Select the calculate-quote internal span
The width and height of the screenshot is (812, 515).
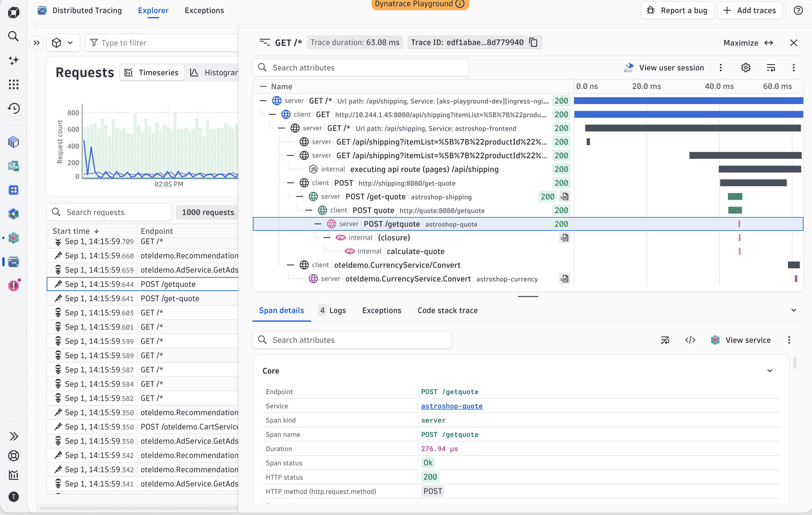[x=415, y=252]
